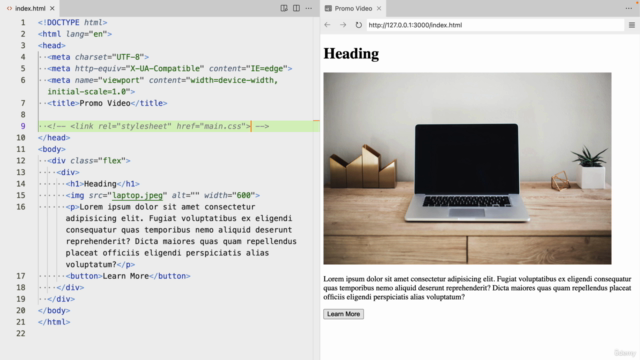Click the split editor right icon
The image size is (640, 360).
296,8
